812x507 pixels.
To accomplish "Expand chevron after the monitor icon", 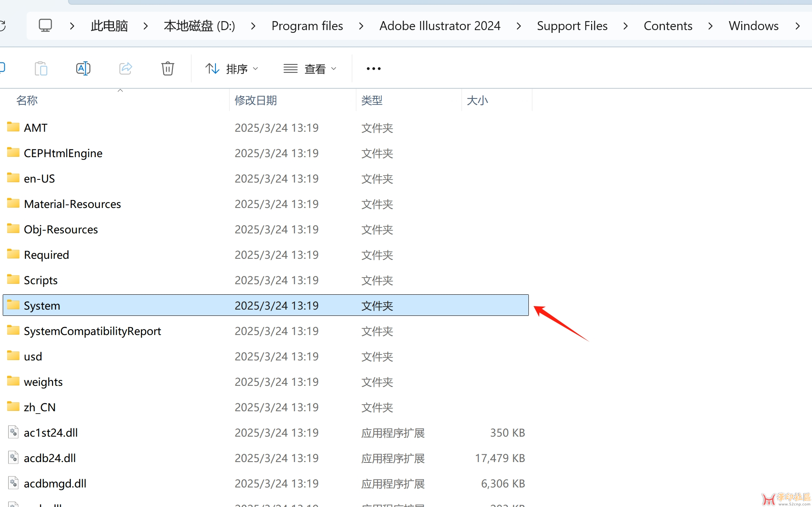I will click(x=72, y=26).
